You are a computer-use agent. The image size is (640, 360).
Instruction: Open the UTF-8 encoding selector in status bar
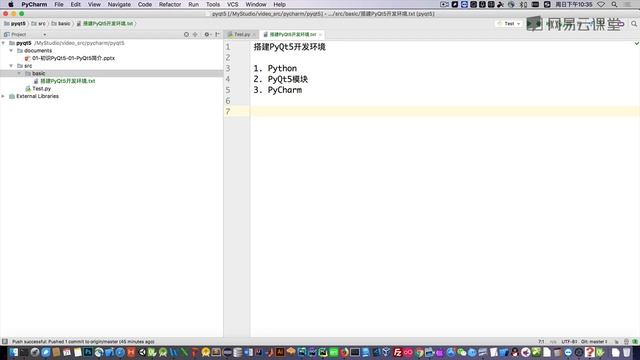point(569,342)
